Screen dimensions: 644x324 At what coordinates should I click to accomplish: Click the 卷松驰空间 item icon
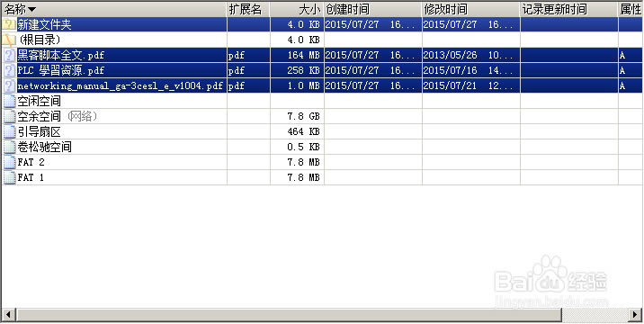tap(9, 147)
